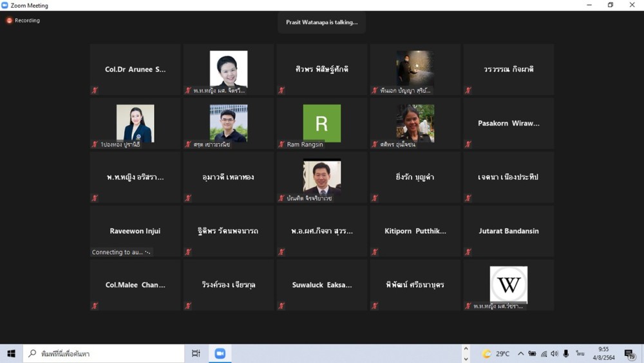
Task: Click the system tray volume speaker icon
Action: (x=554, y=354)
